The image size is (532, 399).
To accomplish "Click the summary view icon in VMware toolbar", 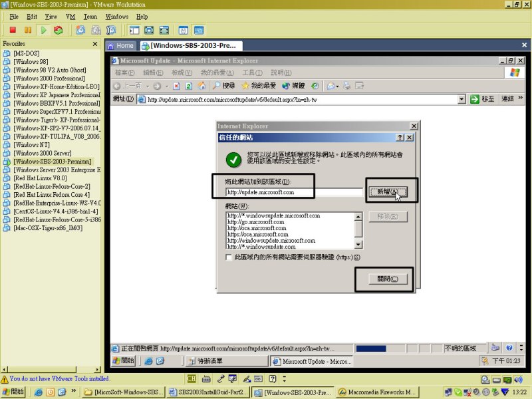I will (184, 30).
